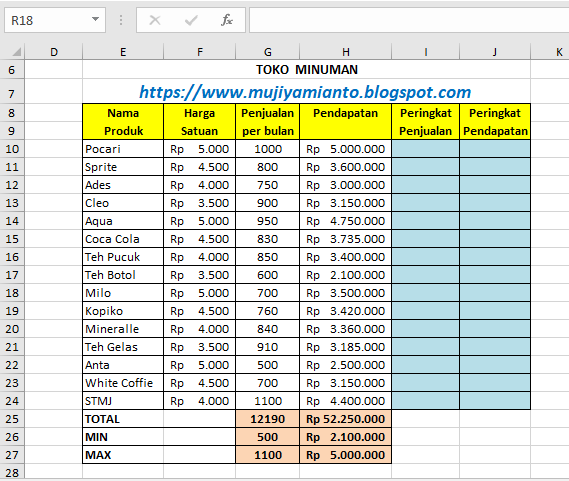The width and height of the screenshot is (569, 481).
Task: Click the Cancel X icon in formula bar
Action: (155, 20)
